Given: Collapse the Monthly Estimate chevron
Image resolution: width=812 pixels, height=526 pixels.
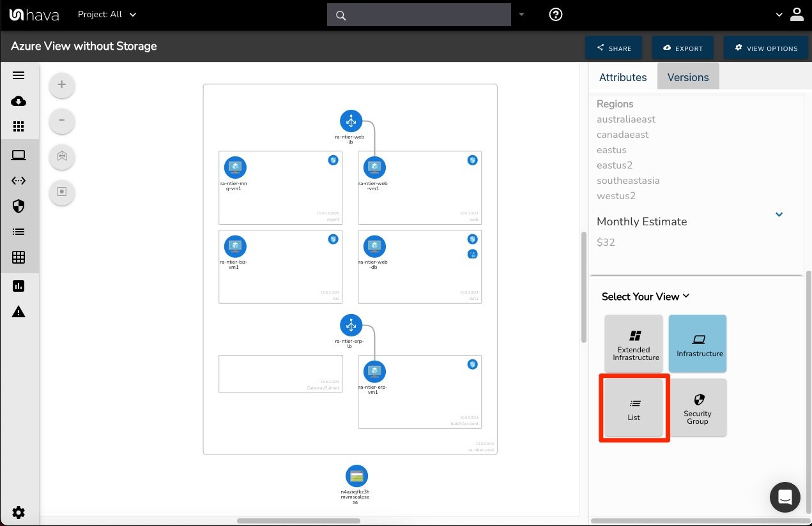Looking at the screenshot, I should tap(779, 215).
